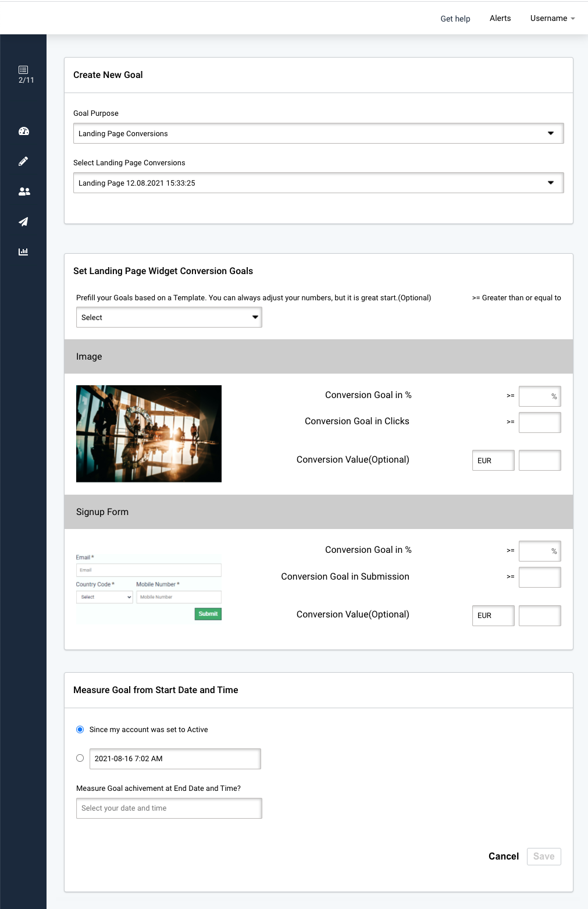The height and width of the screenshot is (909, 588).
Task: Click Get help in the top bar
Action: [455, 19]
